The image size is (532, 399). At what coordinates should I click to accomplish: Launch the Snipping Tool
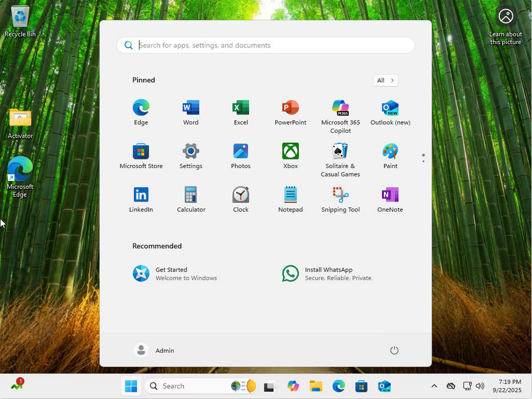(x=340, y=199)
